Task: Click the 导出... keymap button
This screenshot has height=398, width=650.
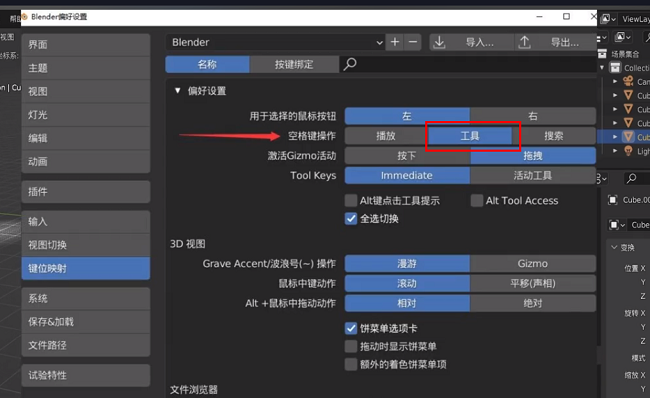Action: (x=555, y=42)
